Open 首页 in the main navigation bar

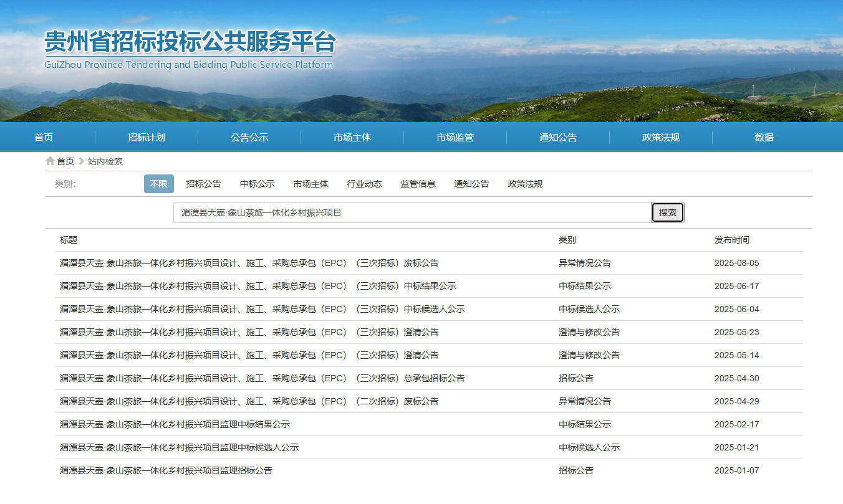[x=44, y=138]
